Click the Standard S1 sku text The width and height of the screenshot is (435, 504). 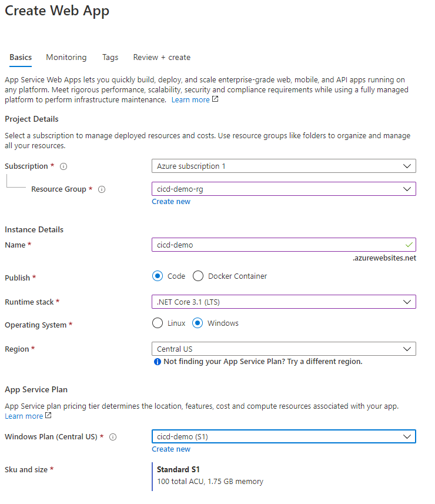[x=178, y=470]
